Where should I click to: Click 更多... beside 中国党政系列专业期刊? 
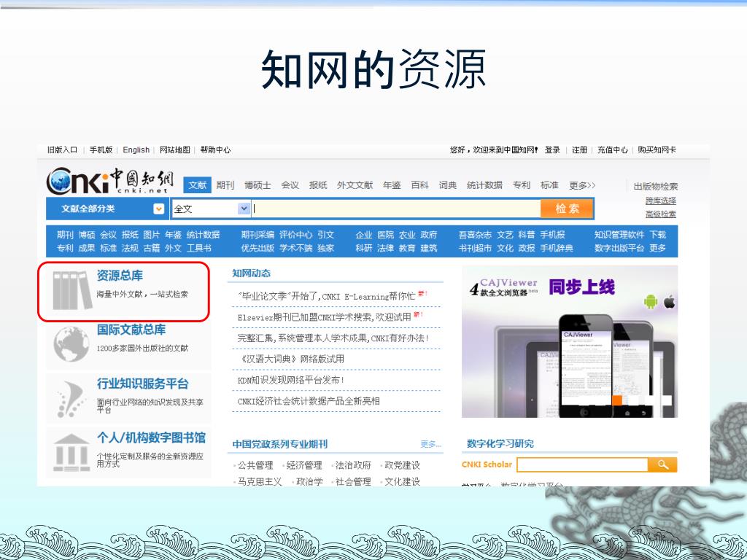click(x=430, y=444)
